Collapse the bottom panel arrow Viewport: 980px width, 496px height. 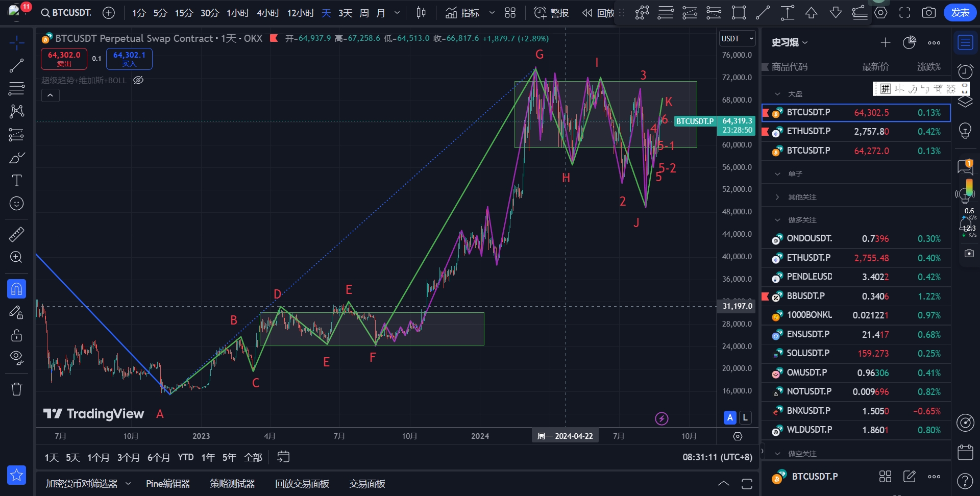724,483
